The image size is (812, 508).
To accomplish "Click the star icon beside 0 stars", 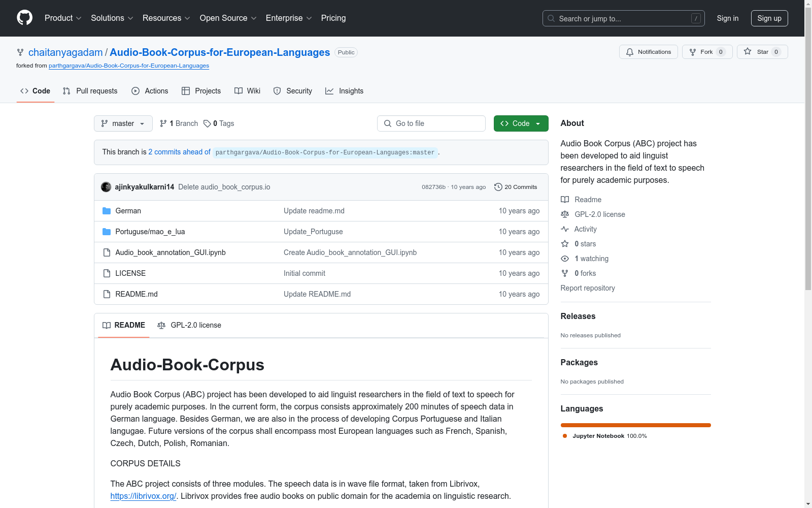I will coord(565,244).
